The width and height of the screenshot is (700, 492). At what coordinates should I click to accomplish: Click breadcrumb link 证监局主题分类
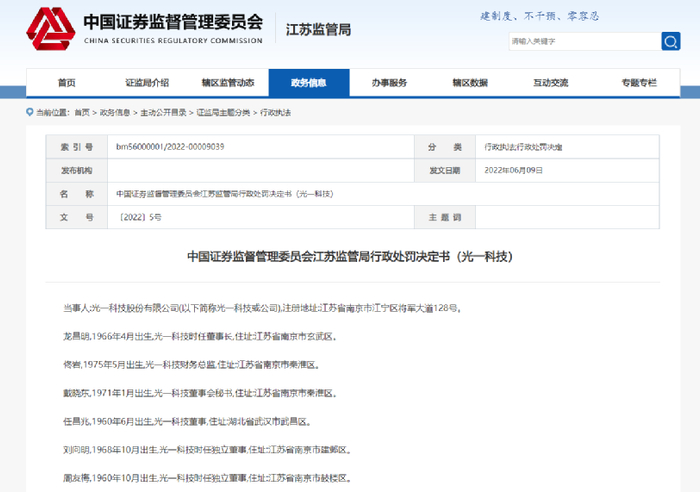pyautogui.click(x=223, y=113)
